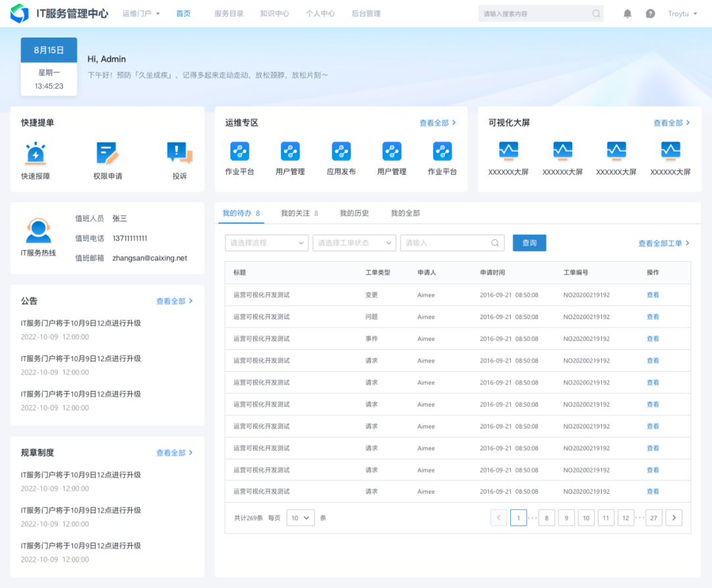Image resolution: width=712 pixels, height=588 pixels.
Task: Open the second XXXXXX大屏 dashboard icon
Action: point(562,151)
